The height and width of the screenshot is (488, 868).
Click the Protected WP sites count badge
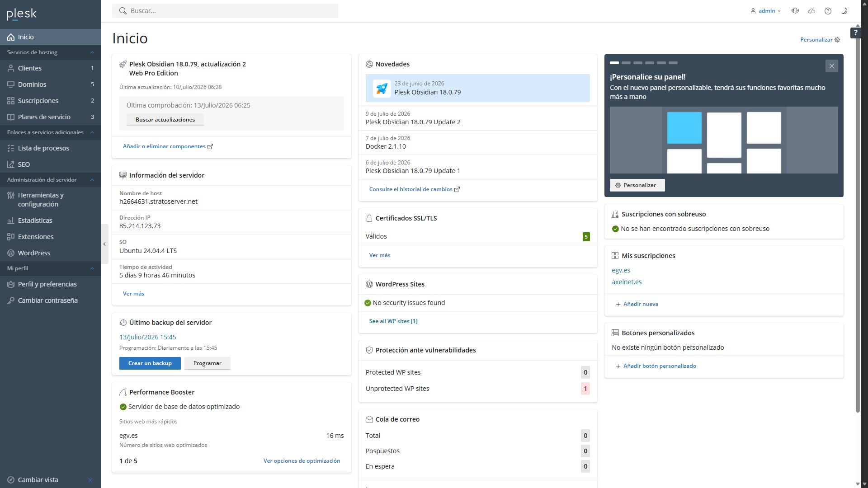(x=585, y=372)
